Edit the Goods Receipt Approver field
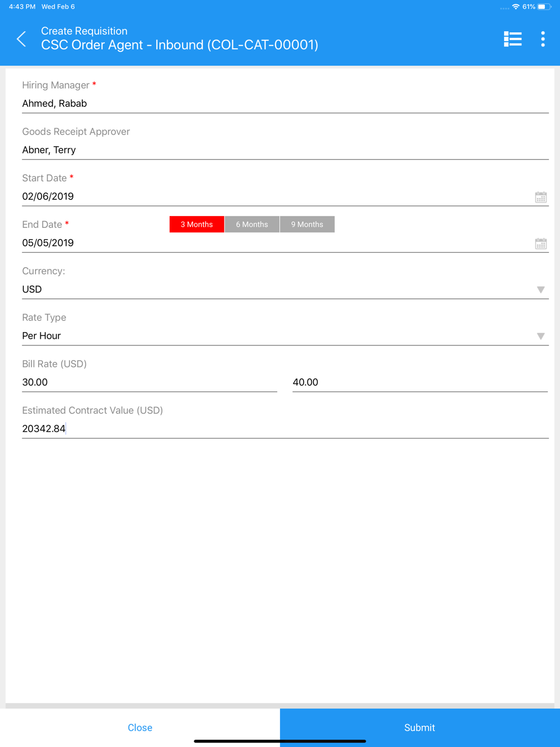560x747 pixels. (x=285, y=150)
